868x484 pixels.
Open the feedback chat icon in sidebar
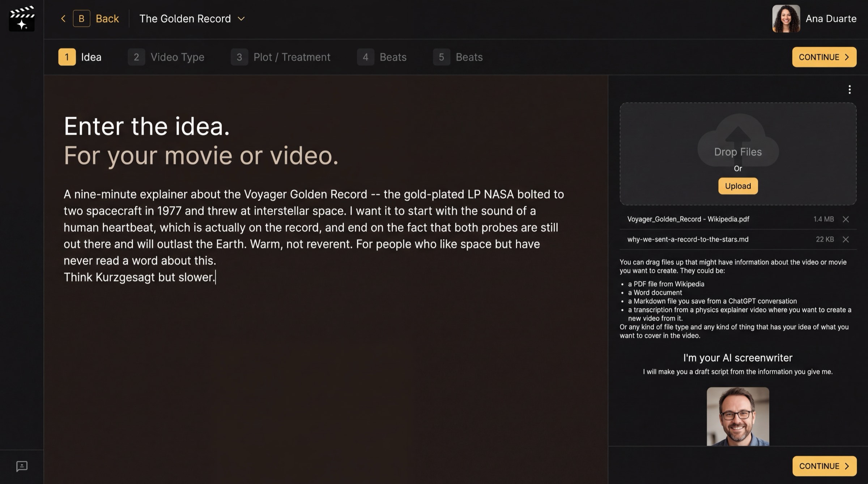22,466
